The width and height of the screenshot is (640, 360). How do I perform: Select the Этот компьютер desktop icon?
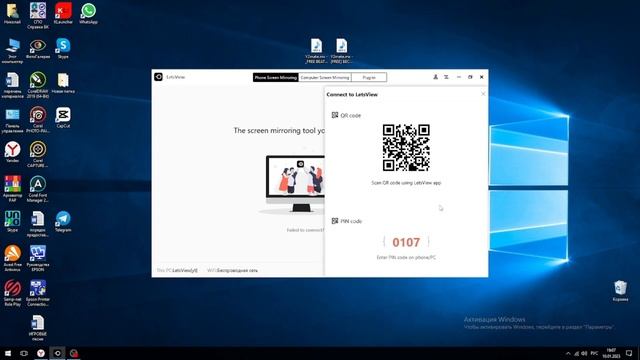click(12, 51)
